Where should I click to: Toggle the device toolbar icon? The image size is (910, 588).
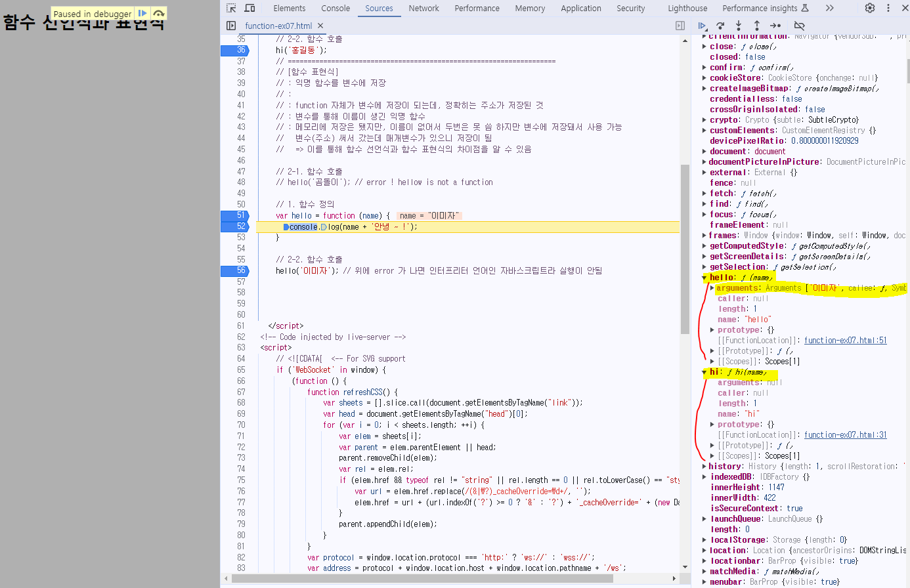(x=249, y=8)
